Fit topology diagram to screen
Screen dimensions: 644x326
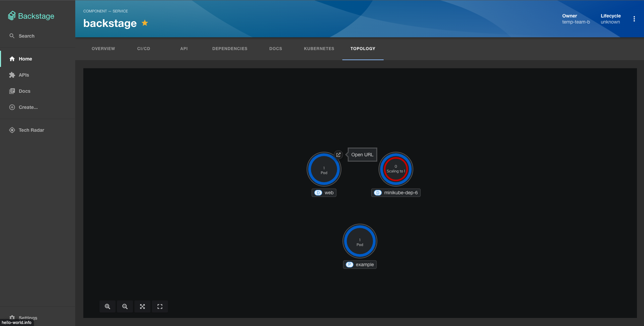[142, 306]
